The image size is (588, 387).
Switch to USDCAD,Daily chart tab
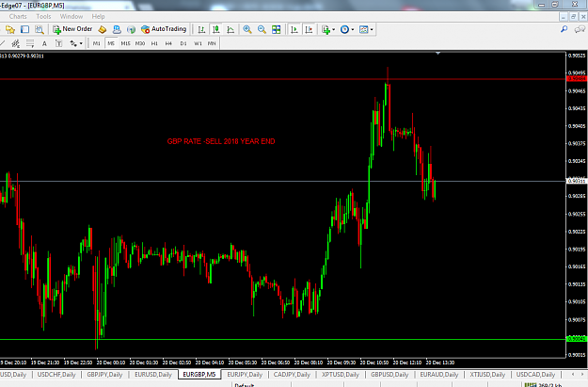point(535,375)
